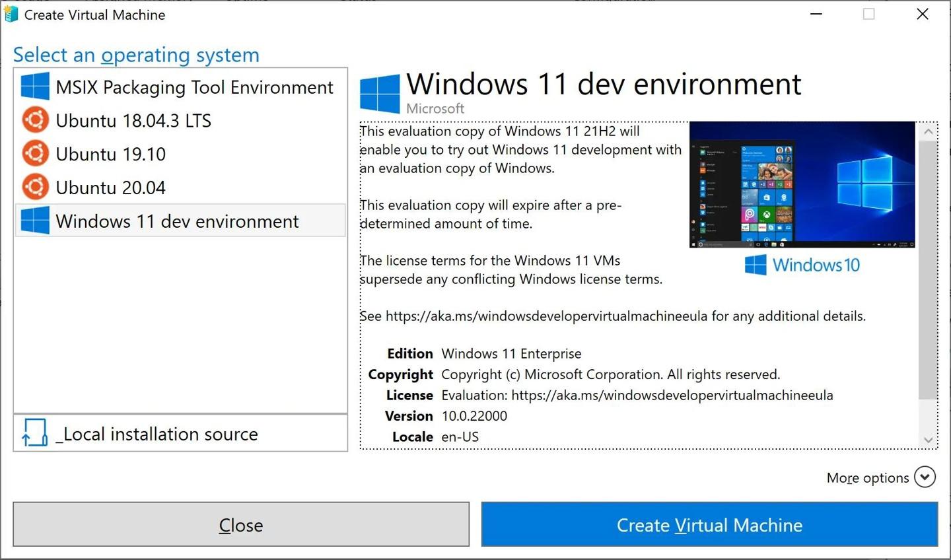Click the windowsdevelopervirtualmachineeula license link
The height and width of the screenshot is (560, 951).
(671, 395)
